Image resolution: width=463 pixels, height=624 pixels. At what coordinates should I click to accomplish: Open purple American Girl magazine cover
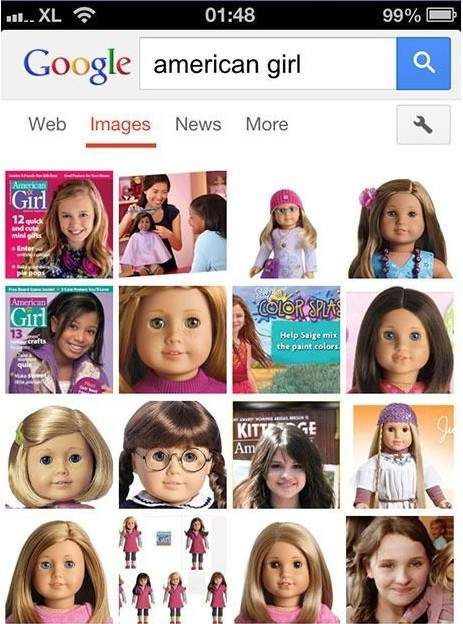pyautogui.click(x=59, y=340)
